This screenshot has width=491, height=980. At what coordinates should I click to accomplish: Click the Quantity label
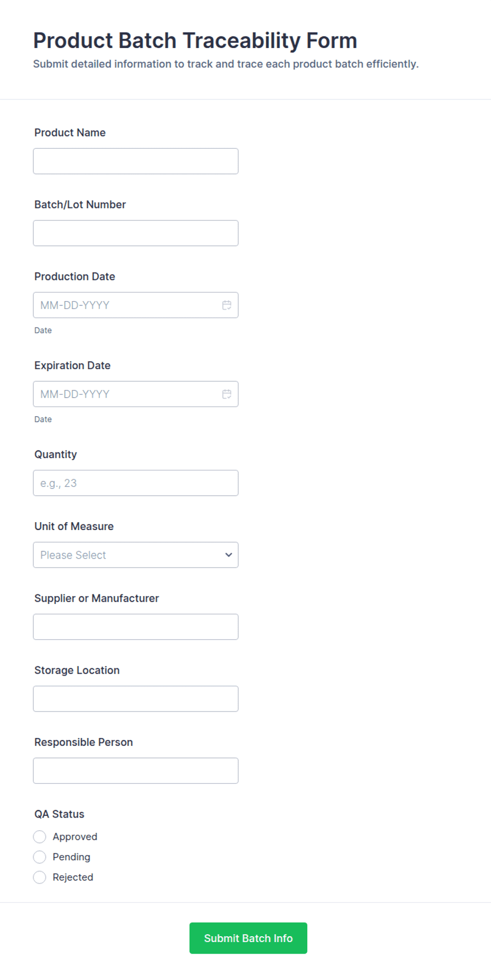click(x=55, y=454)
